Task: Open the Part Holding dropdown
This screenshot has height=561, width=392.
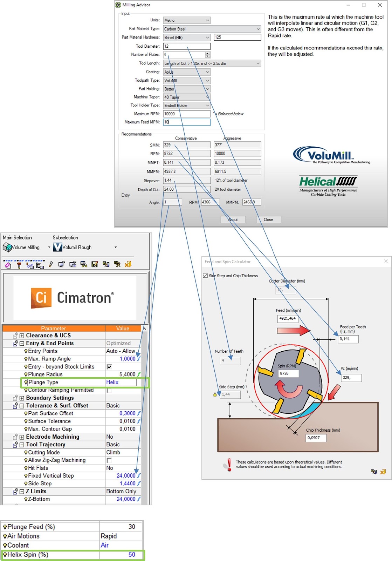Action: (x=187, y=89)
